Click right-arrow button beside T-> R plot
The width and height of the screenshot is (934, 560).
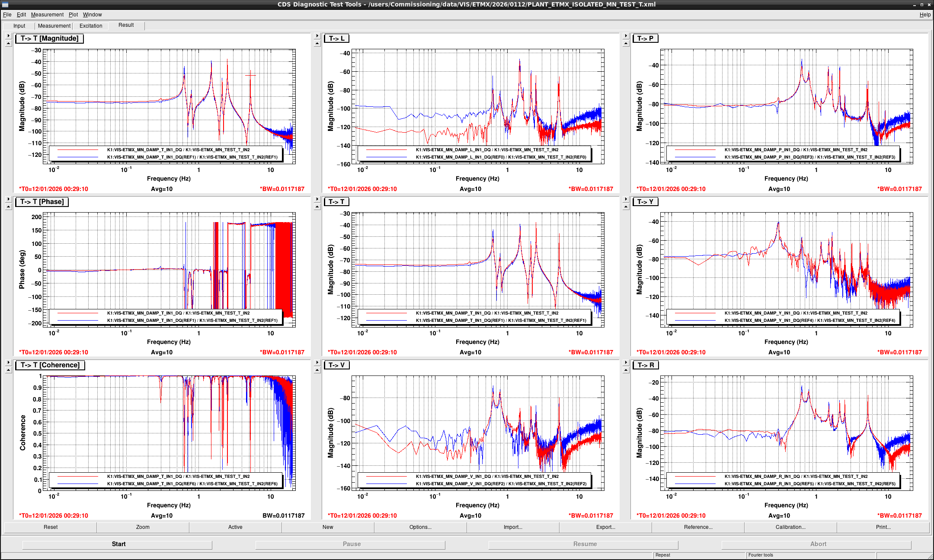coord(626,363)
